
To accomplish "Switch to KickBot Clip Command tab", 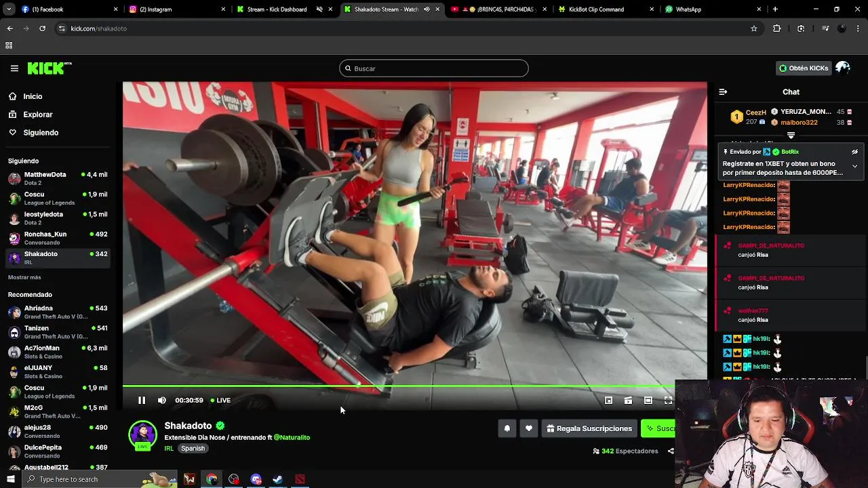I will pyautogui.click(x=607, y=9).
